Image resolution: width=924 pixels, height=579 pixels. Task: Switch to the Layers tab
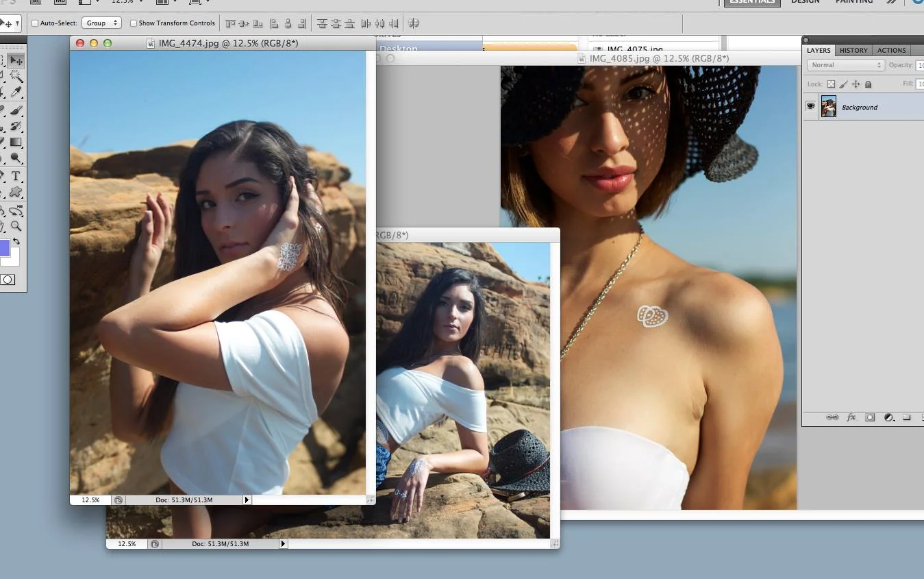(x=819, y=50)
